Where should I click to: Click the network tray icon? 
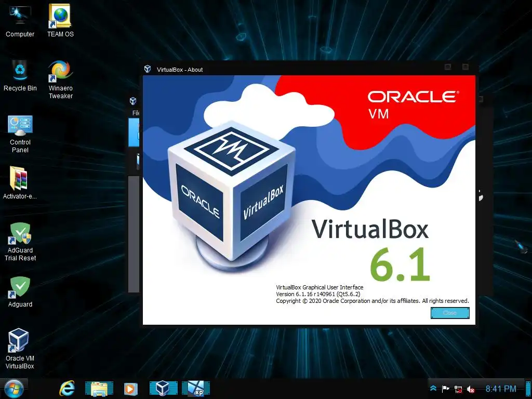[x=458, y=389]
